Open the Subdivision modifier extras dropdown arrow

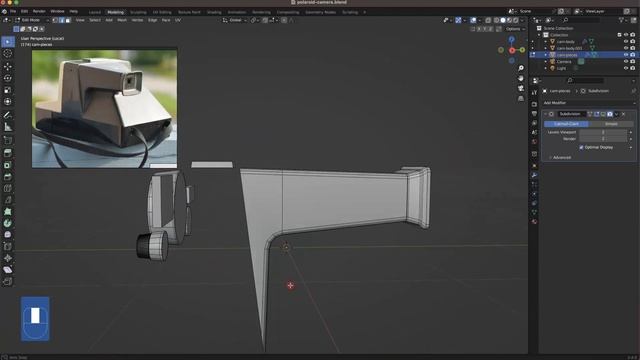coord(616,114)
